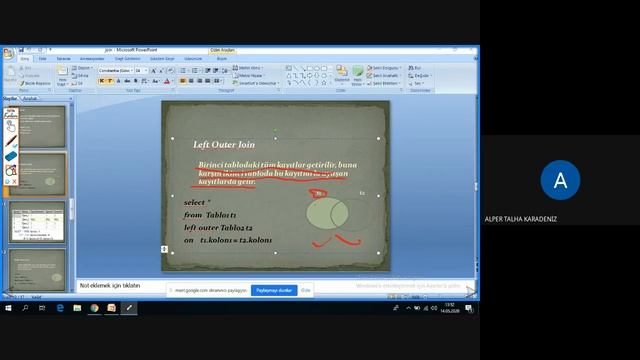Toggle strikethrough (abc) formatting
The height and width of the screenshot is (360, 640).
point(127,81)
